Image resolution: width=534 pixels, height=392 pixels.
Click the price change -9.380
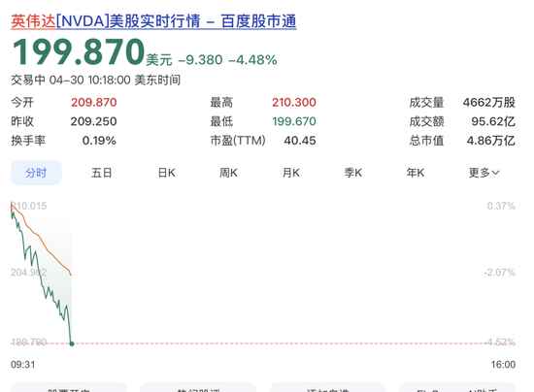click(x=200, y=60)
